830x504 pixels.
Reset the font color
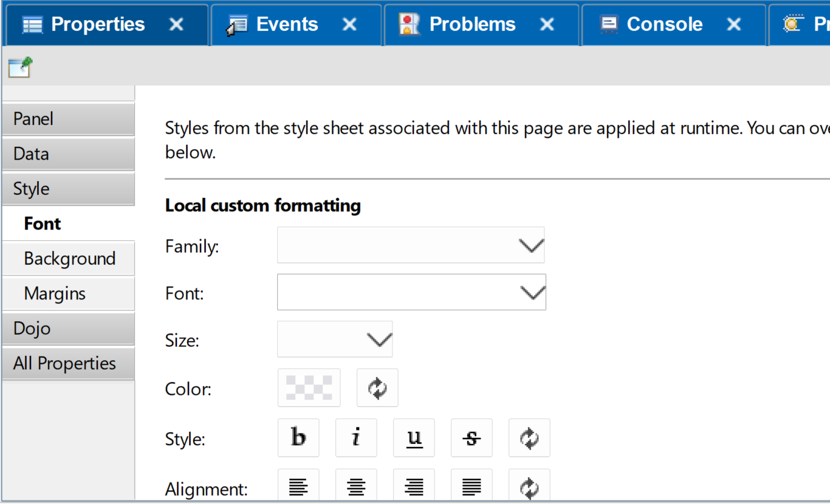click(377, 388)
